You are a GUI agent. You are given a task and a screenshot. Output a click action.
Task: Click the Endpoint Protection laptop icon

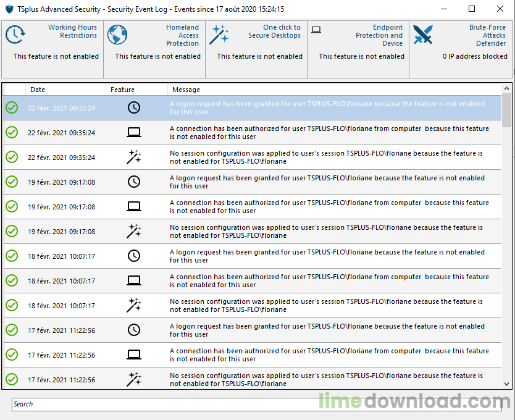point(316,29)
